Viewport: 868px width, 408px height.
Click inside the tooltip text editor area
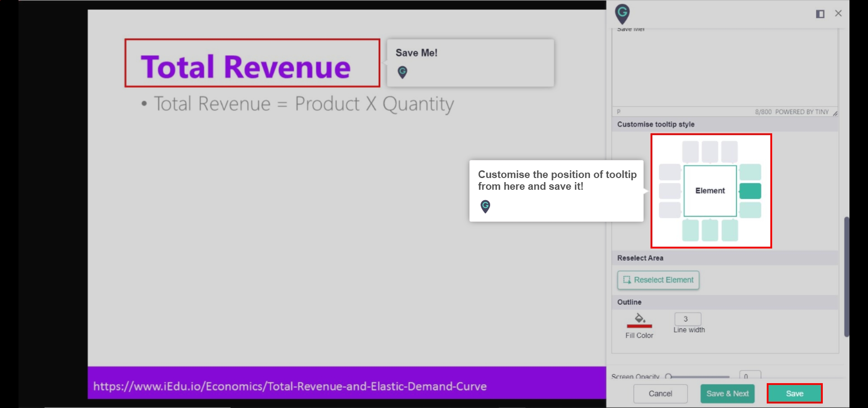point(725,68)
